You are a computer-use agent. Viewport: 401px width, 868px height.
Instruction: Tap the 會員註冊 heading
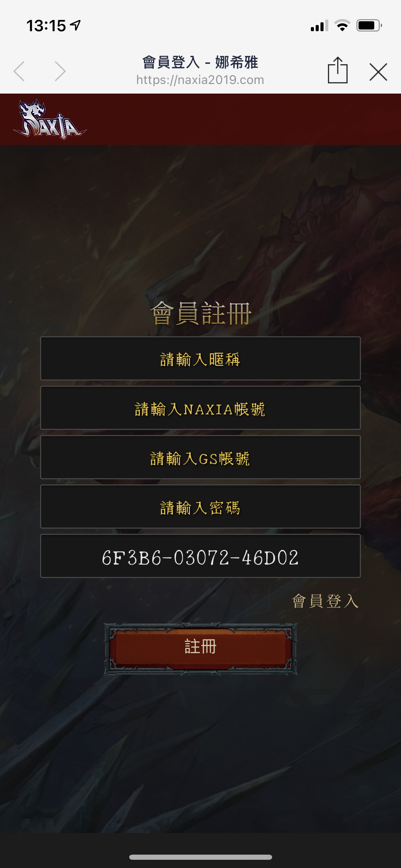click(201, 313)
